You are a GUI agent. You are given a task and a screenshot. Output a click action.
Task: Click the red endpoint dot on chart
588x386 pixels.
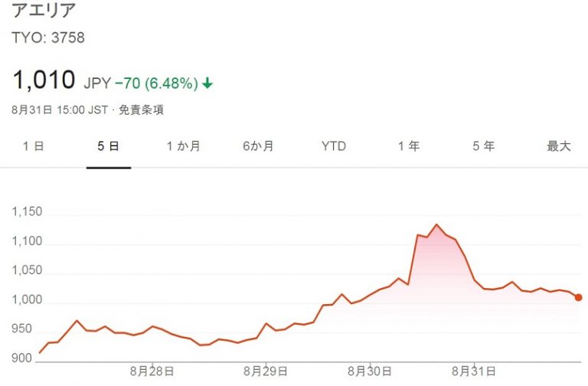[578, 297]
